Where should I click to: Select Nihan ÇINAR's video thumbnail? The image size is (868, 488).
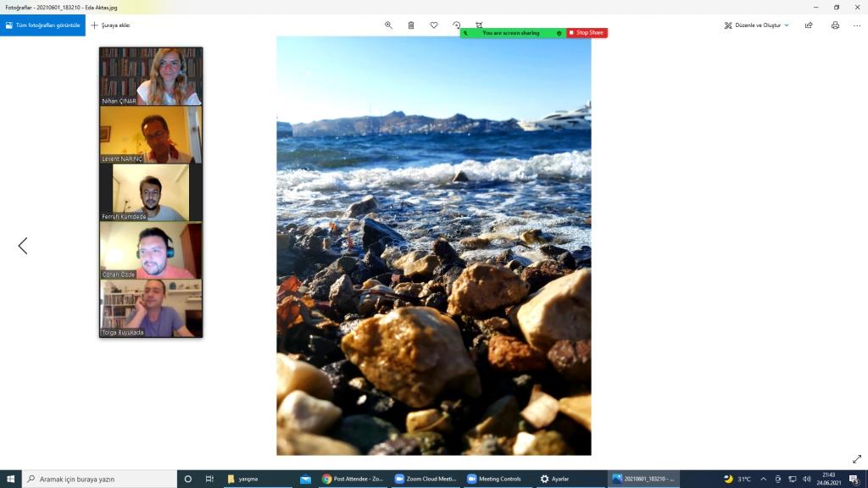(151, 76)
